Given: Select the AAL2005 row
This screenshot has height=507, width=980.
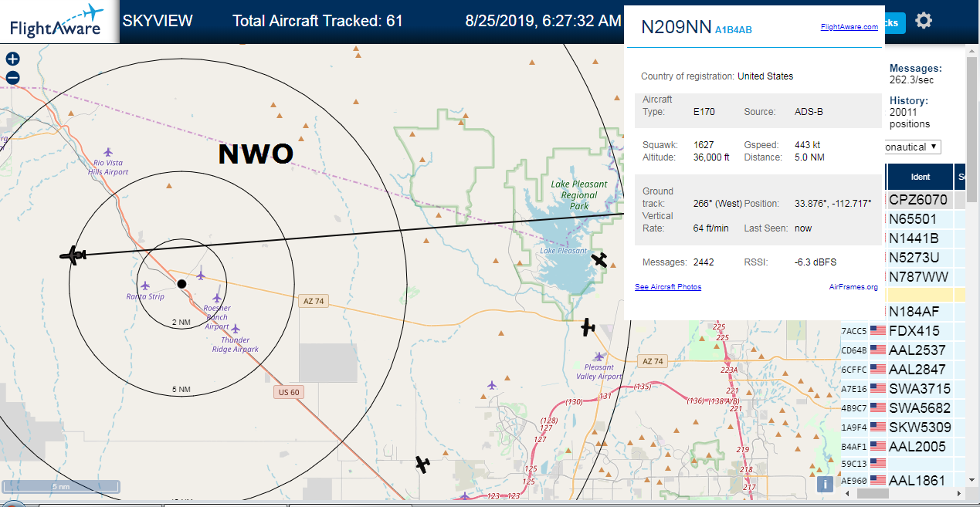Looking at the screenshot, I should point(902,446).
